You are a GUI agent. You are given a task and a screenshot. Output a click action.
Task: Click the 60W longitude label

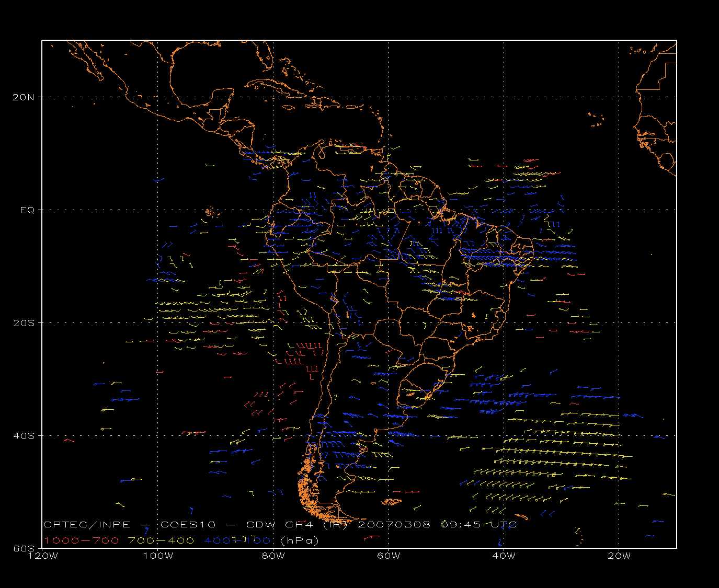pyautogui.click(x=389, y=556)
